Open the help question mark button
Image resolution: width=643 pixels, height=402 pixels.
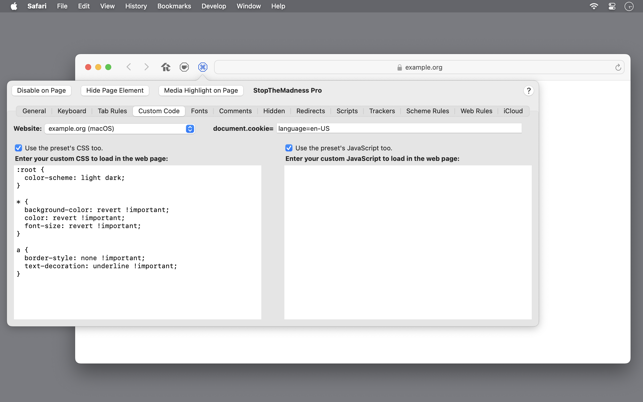click(529, 91)
